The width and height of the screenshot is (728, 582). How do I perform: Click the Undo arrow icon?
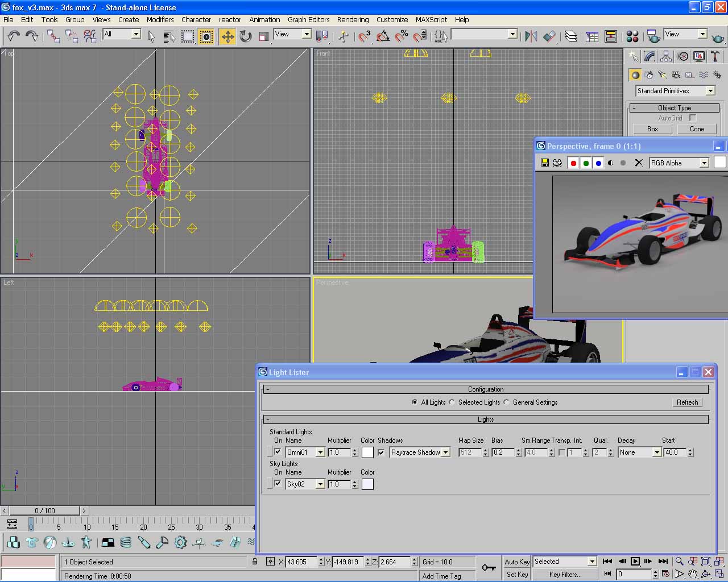(x=14, y=37)
